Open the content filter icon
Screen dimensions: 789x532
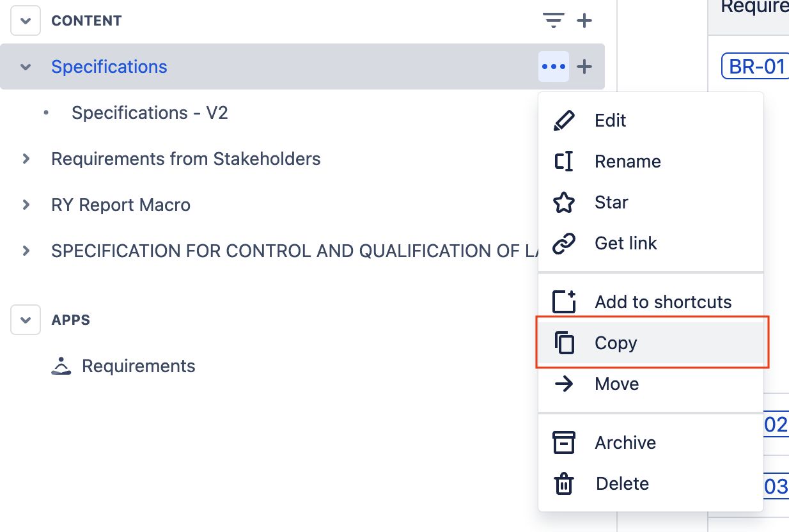click(x=552, y=20)
